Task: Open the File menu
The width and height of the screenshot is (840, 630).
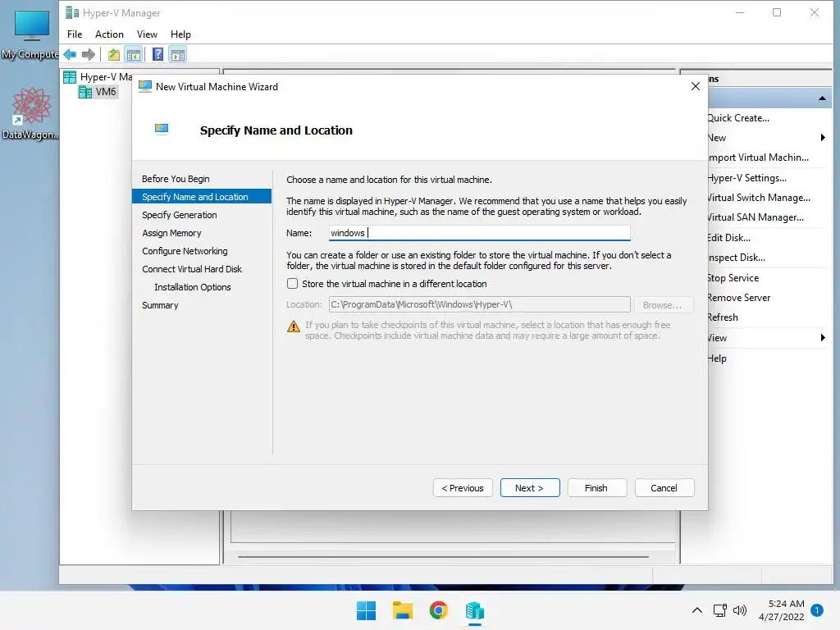Action: [75, 34]
